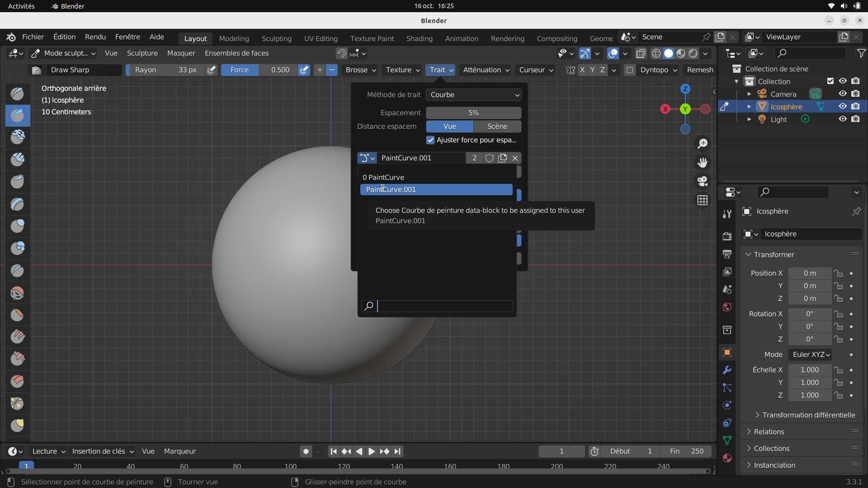
Task: Click Activités in the top bar
Action: (x=21, y=6)
